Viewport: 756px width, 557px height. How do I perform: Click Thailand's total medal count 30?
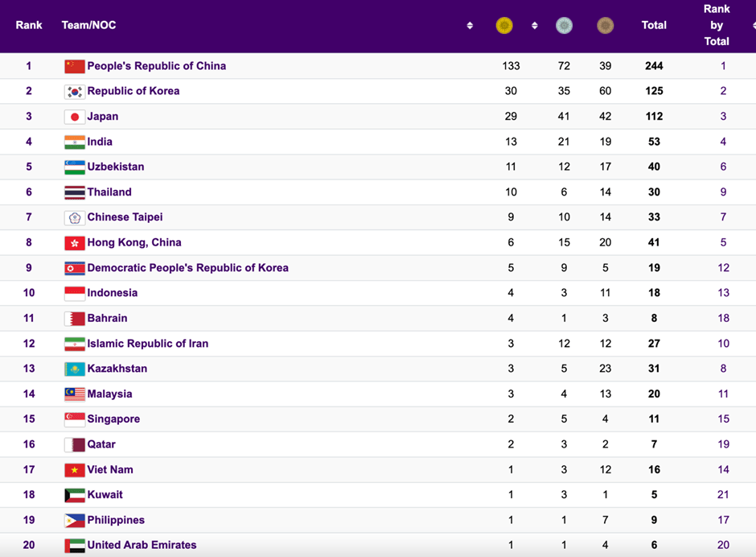tap(654, 192)
